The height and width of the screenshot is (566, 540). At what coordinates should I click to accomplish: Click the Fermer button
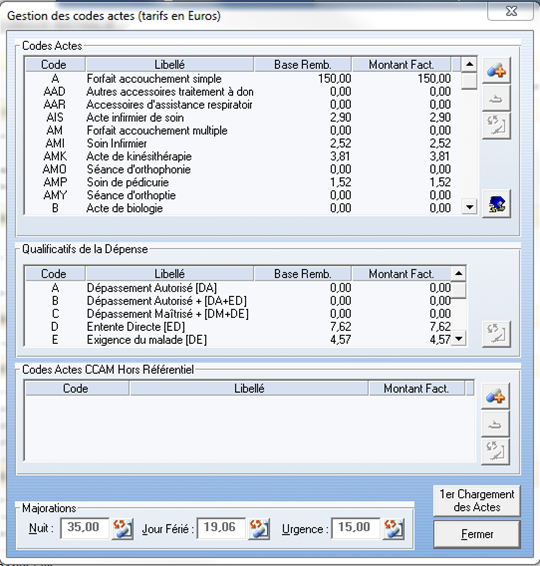click(x=477, y=534)
